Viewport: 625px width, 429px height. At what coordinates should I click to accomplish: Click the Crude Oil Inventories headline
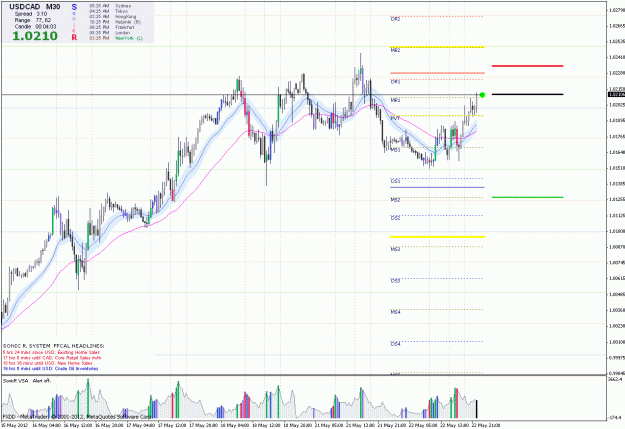(51, 369)
